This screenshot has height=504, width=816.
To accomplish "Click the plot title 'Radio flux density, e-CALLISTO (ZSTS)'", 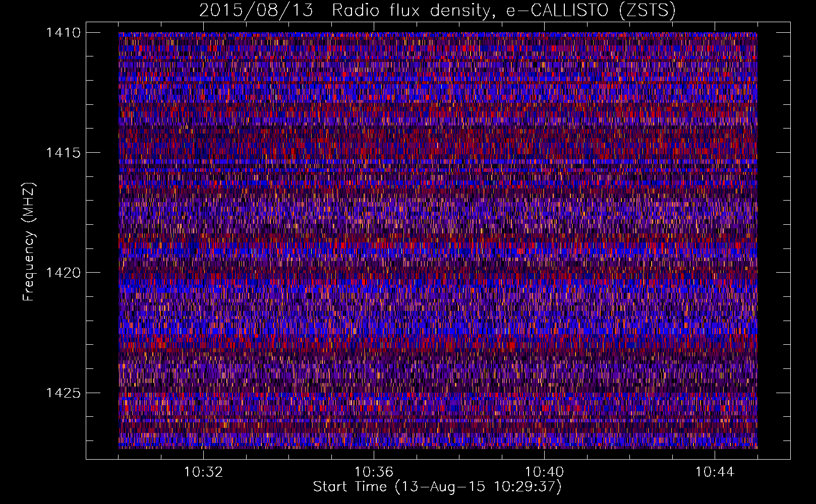I will [x=503, y=11].
